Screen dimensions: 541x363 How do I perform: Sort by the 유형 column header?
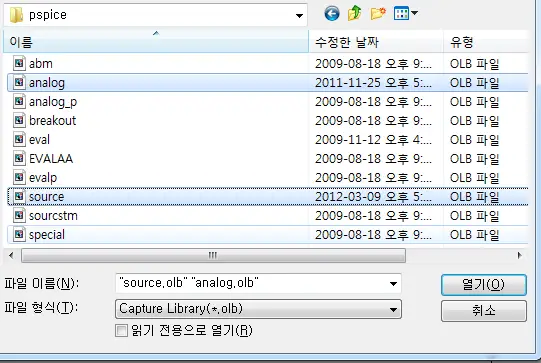click(x=486, y=42)
